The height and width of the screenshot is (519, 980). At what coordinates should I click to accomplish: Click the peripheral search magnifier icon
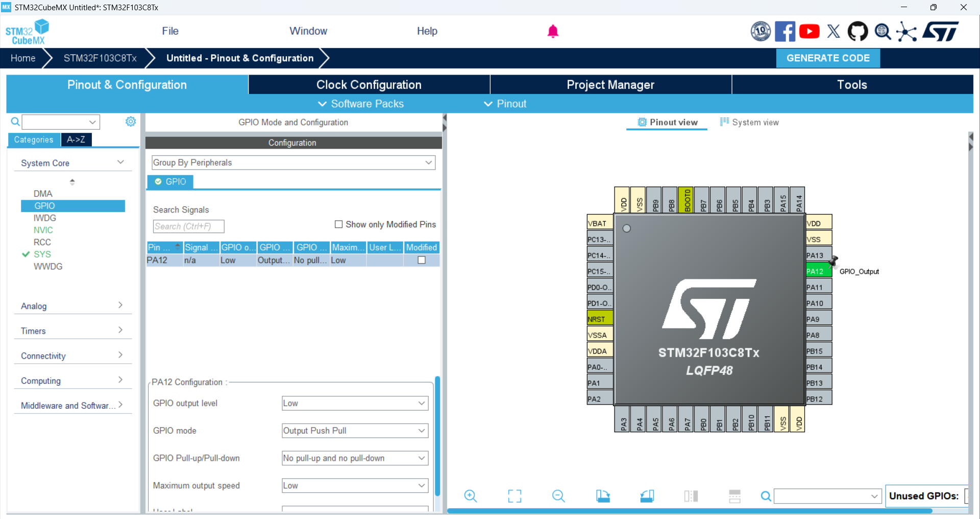[x=15, y=122]
